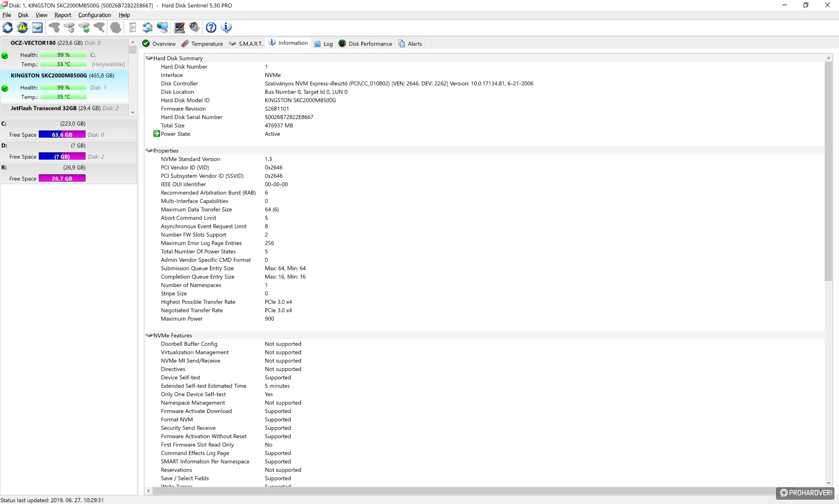This screenshot has width=839, height=504.
Task: Click Total Size value 476937 MB
Action: tap(279, 125)
